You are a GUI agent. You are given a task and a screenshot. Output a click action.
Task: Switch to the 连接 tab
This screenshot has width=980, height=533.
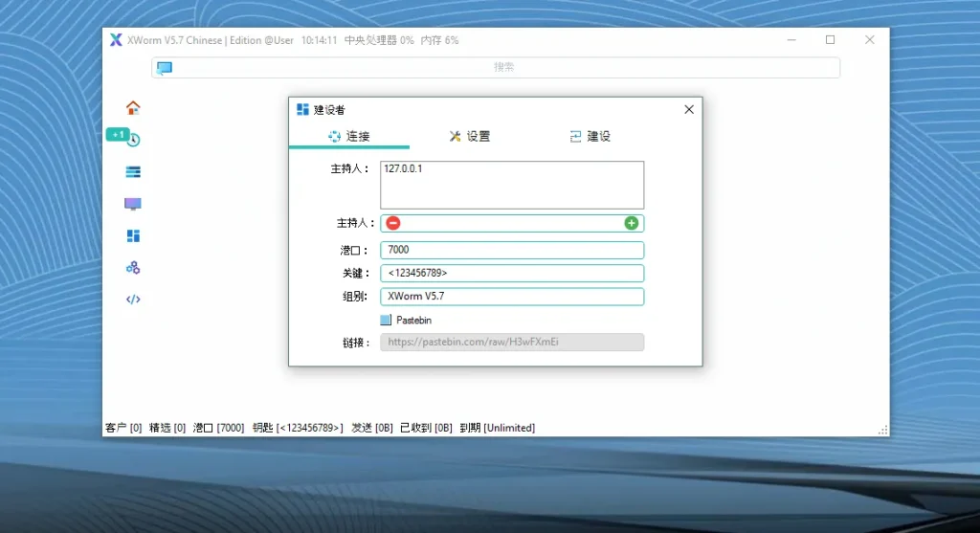[x=349, y=137]
